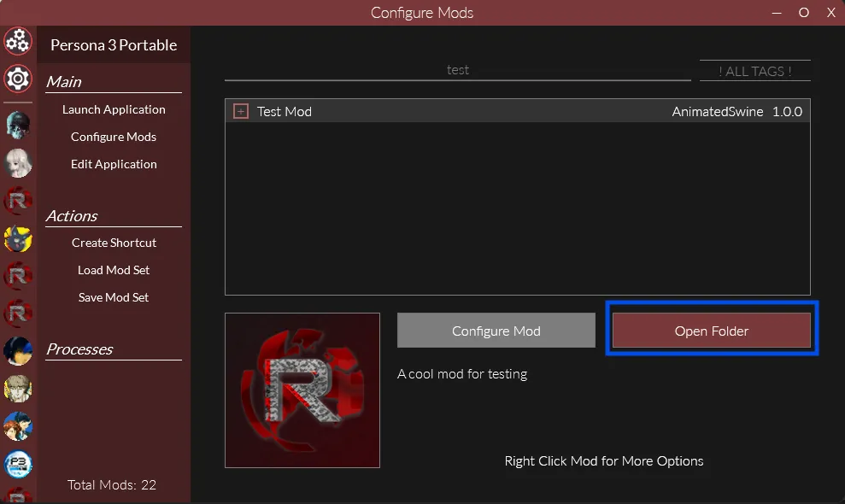Select the Test Mod row in the list
Screen dimensions: 845x504
[518, 111]
